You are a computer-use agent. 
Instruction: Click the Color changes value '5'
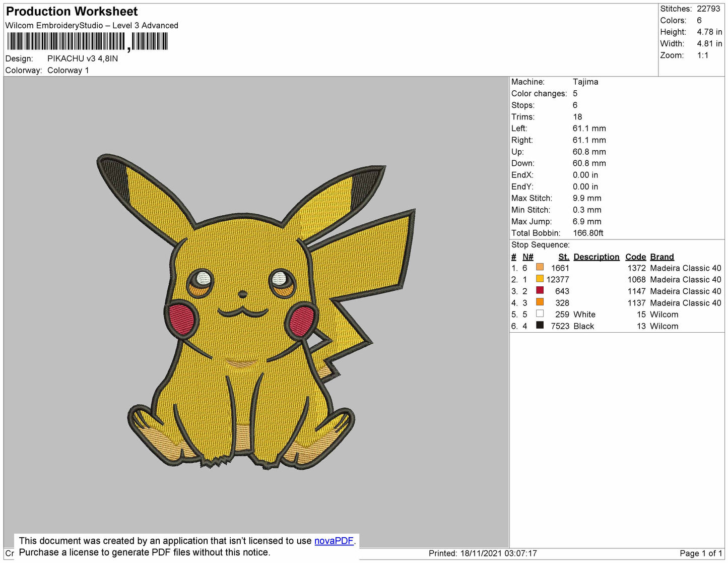tap(575, 93)
